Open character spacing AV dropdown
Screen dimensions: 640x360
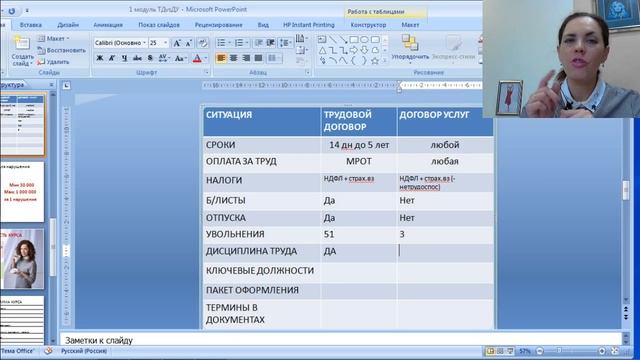[x=164, y=58]
